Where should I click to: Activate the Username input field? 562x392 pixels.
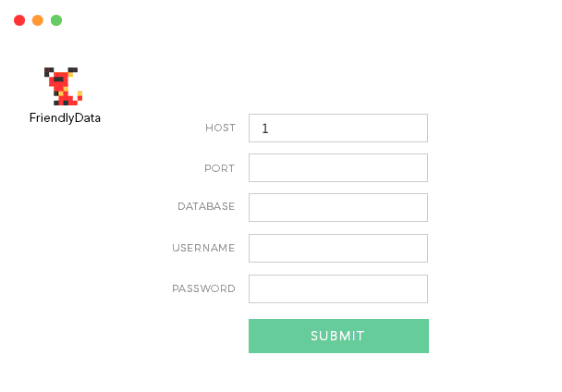[x=338, y=248]
